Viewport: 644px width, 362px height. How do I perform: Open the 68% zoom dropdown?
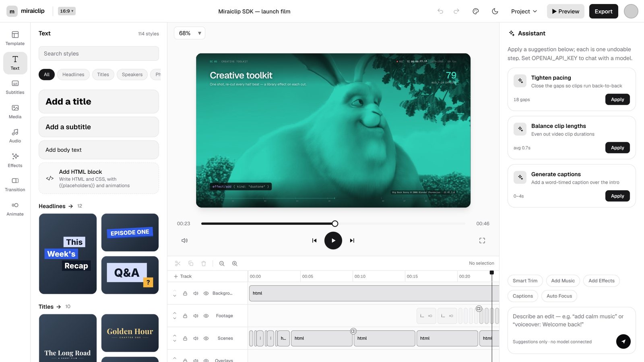190,33
